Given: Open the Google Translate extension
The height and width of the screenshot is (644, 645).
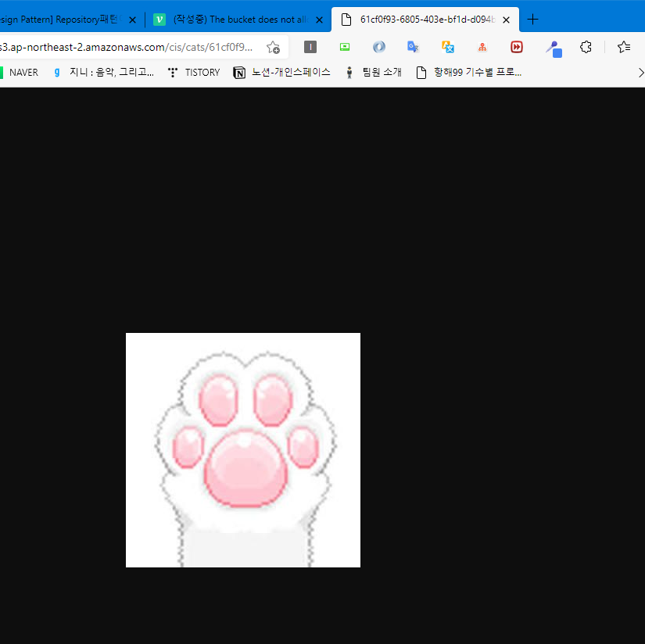Looking at the screenshot, I should [x=413, y=48].
